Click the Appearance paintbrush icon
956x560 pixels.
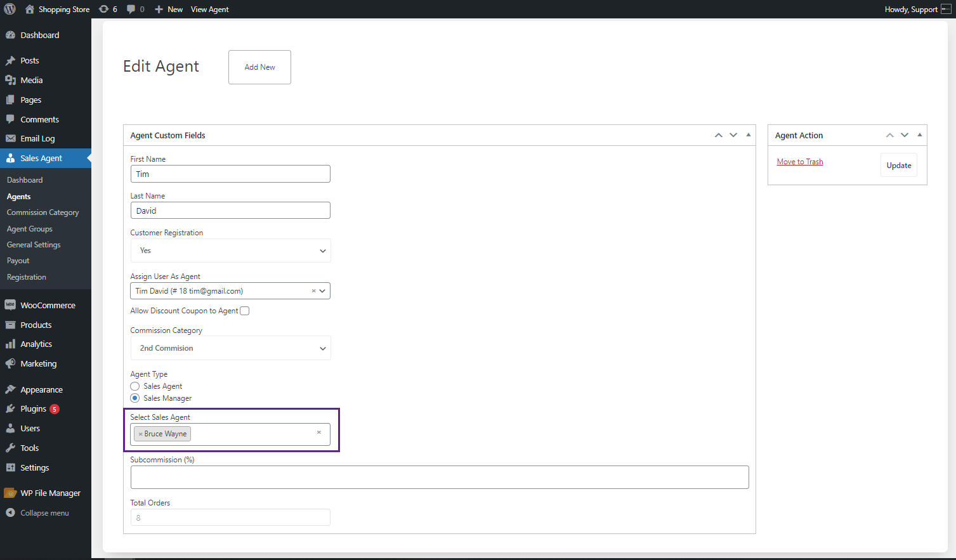pyautogui.click(x=10, y=389)
